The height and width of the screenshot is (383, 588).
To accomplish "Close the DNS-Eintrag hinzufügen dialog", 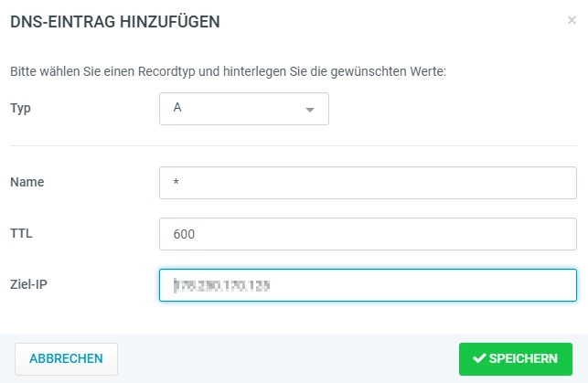I will (572, 20).
